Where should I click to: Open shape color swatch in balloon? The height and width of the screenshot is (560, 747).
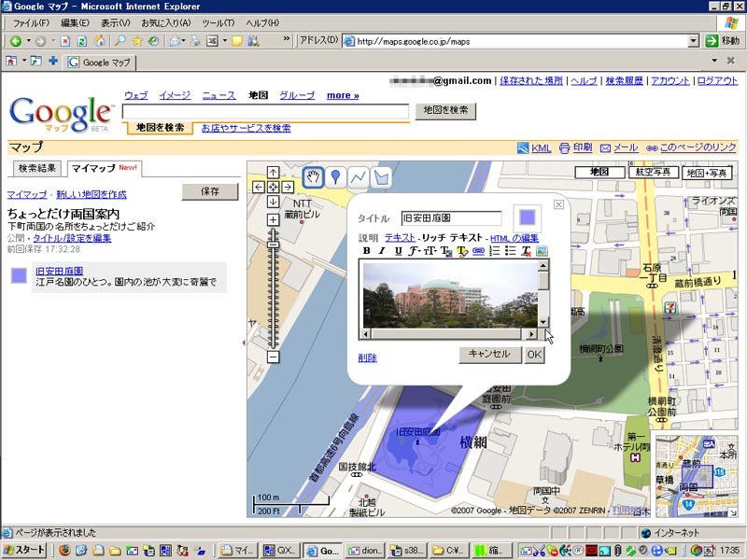tap(527, 218)
